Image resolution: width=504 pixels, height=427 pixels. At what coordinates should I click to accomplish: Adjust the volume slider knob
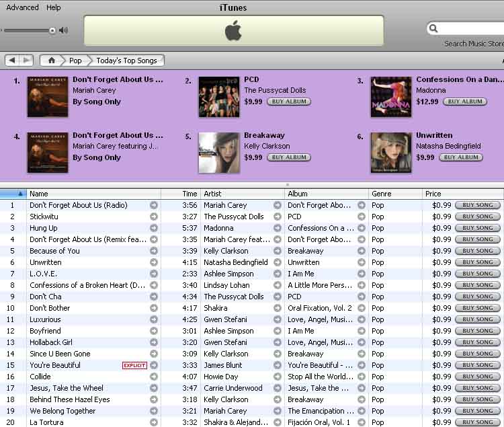coord(52,30)
